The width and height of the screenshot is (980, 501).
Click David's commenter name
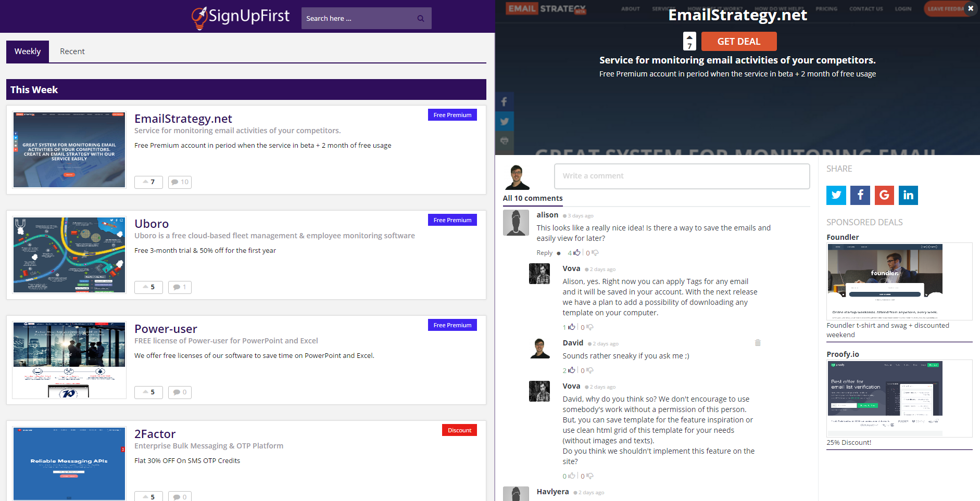573,343
